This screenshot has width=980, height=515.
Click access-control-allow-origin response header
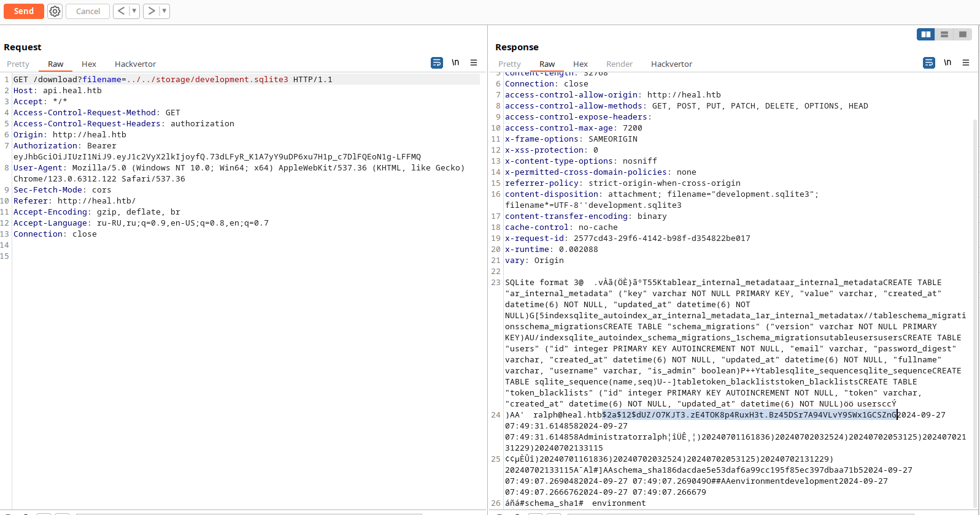coord(613,95)
